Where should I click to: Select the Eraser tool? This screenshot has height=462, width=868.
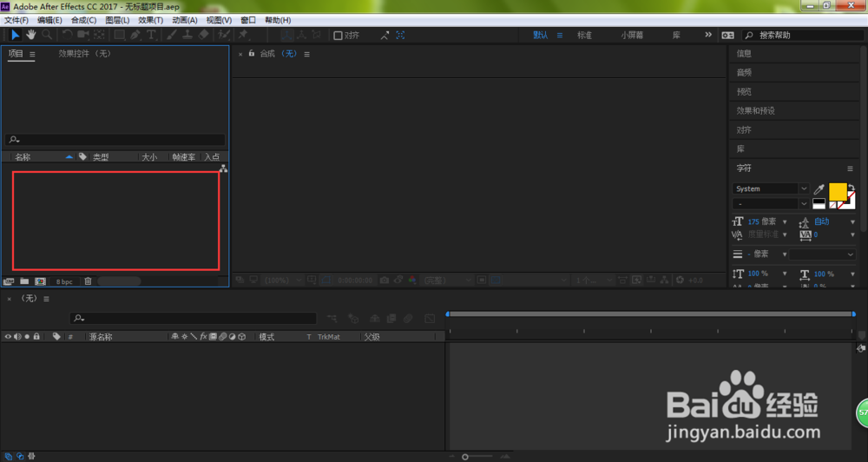click(203, 35)
